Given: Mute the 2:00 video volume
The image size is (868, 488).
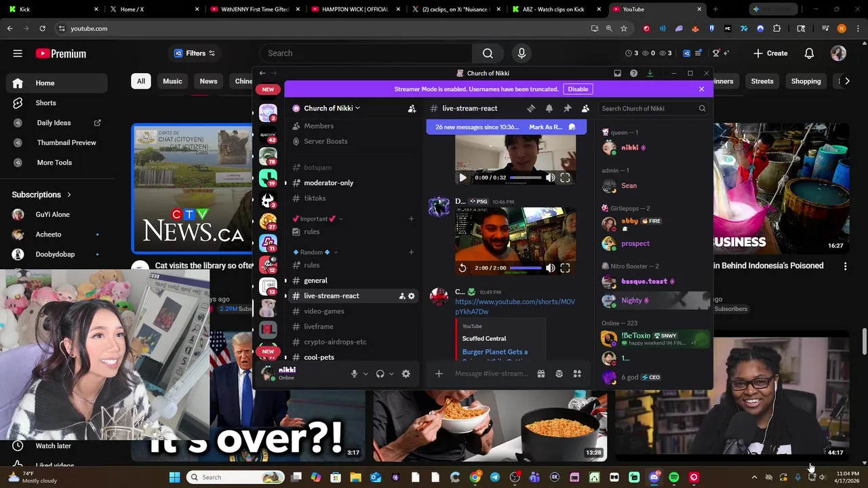Looking at the screenshot, I should coord(550,268).
